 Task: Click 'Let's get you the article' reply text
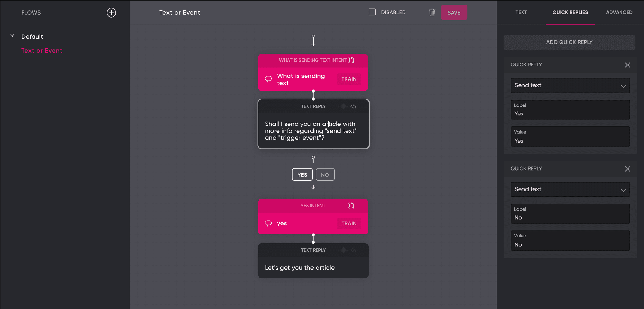300,268
